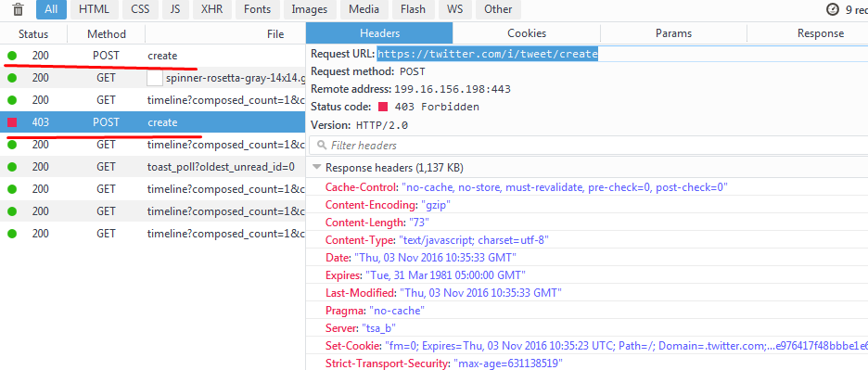Filter requests by CSS
The height and width of the screenshot is (370, 868).
(x=140, y=9)
